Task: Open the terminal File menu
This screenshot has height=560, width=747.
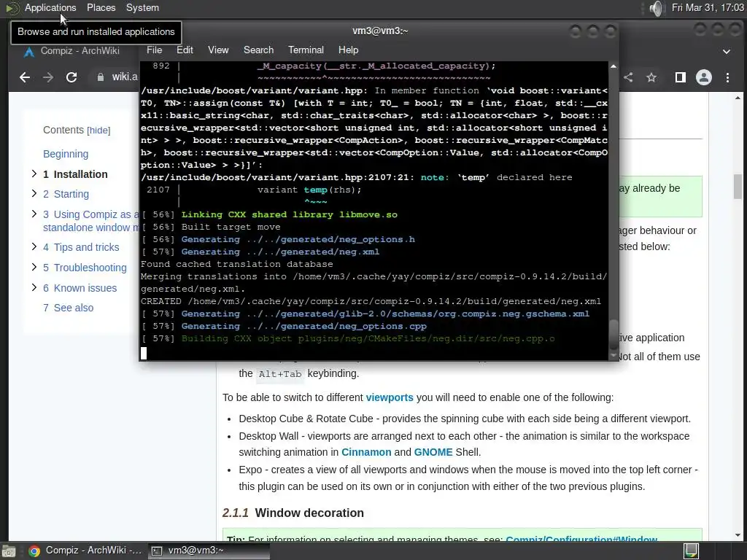Action: 154,50
